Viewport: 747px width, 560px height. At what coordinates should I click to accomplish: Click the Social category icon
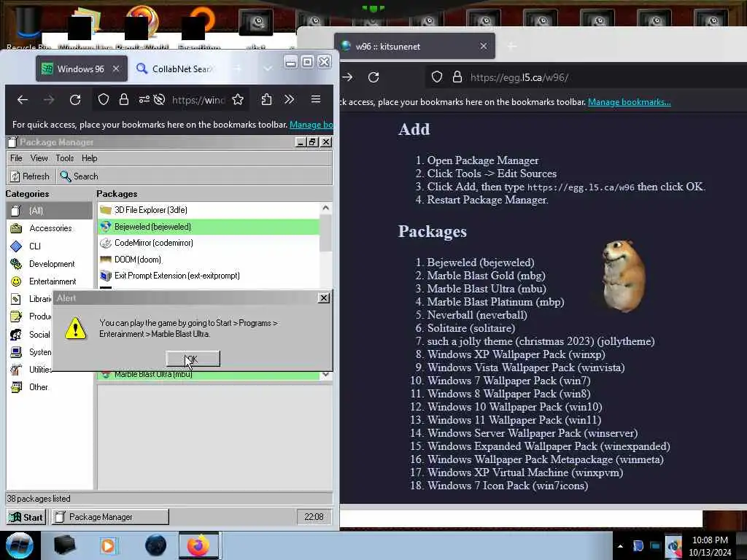click(16, 334)
